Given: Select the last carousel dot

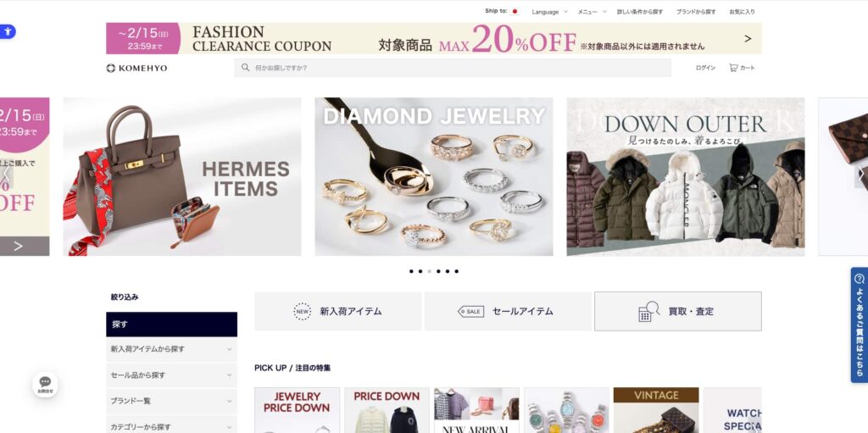Looking at the screenshot, I should pos(456,271).
